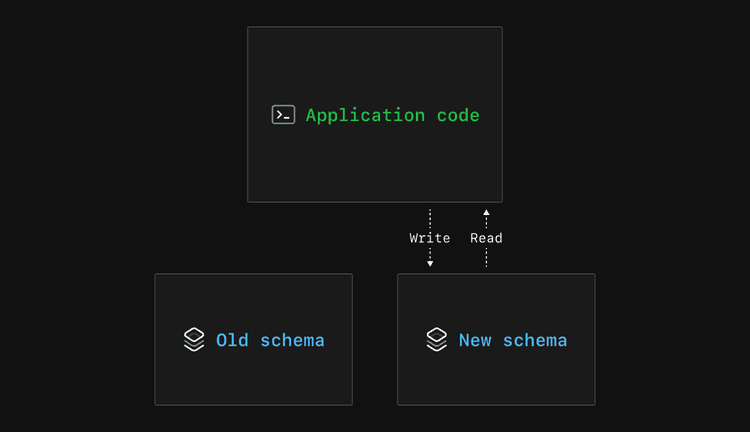This screenshot has height=432, width=750.
Task: Click the blue word "New"
Action: tap(475, 340)
